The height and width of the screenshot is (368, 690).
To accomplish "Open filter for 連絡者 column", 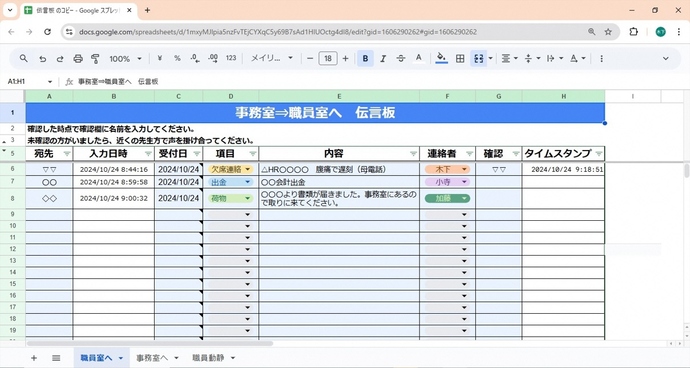I will (469, 154).
